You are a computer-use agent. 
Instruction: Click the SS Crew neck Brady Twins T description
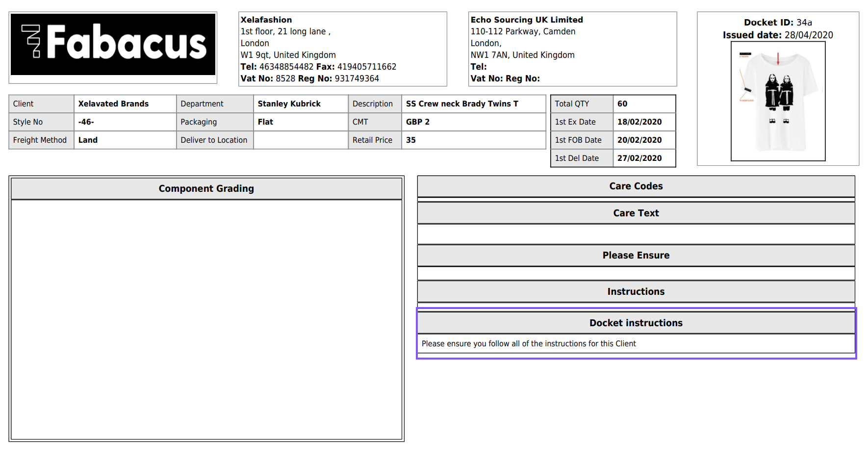(461, 104)
